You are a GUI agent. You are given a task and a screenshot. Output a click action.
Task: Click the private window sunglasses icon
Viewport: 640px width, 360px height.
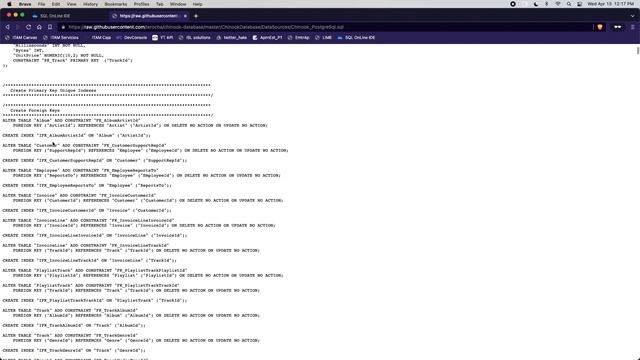click(618, 27)
